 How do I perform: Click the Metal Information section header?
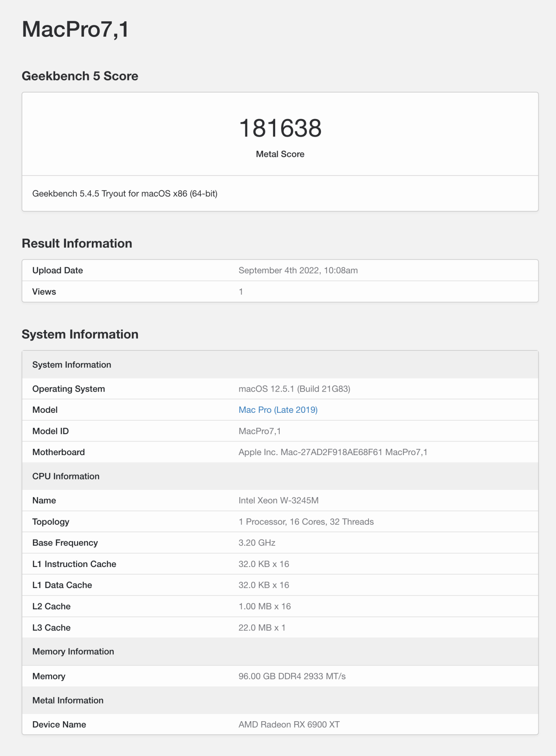point(280,700)
